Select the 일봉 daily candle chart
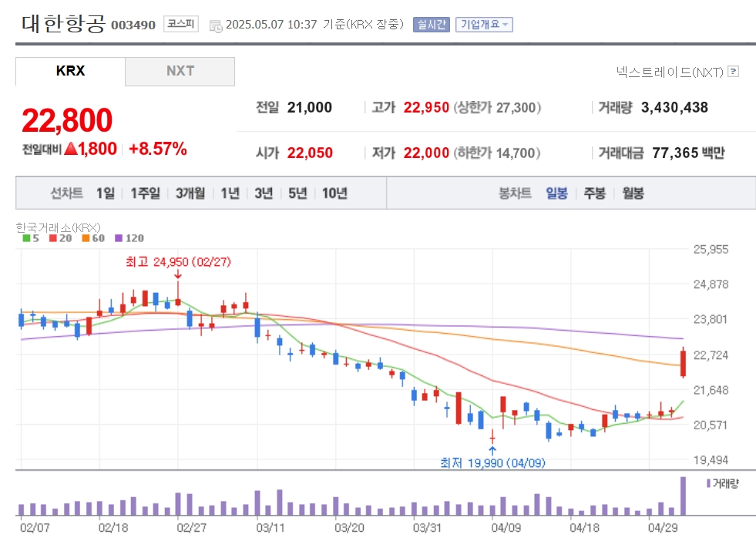 [556, 193]
